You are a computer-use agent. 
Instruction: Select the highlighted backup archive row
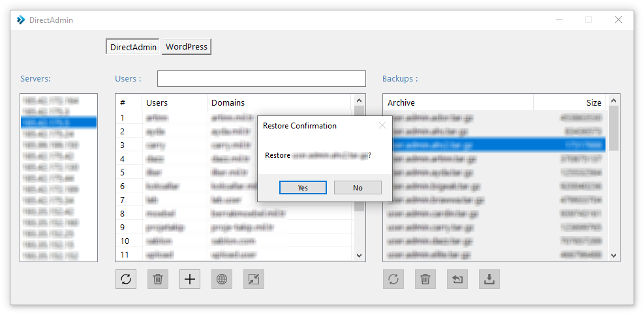click(x=495, y=145)
